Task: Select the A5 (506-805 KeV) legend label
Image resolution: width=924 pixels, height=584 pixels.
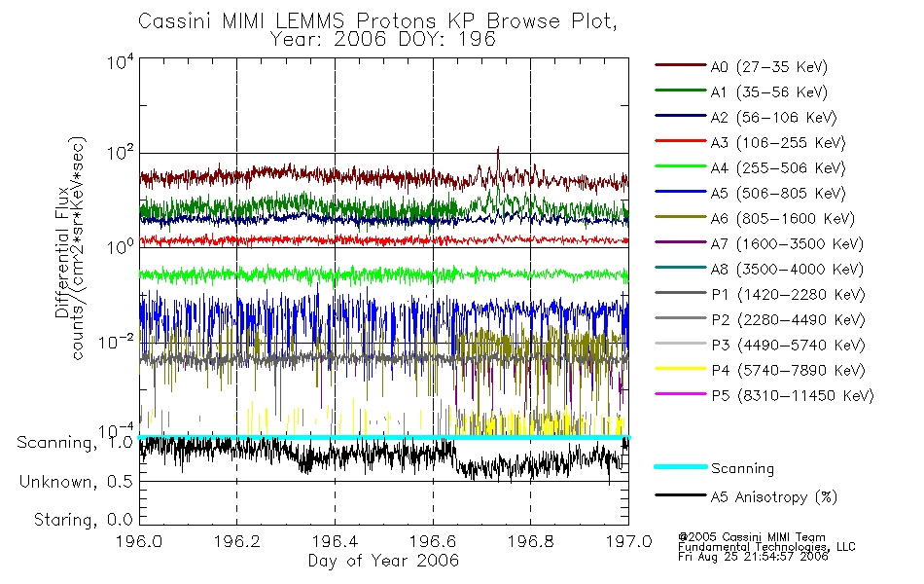Action: pos(778,194)
